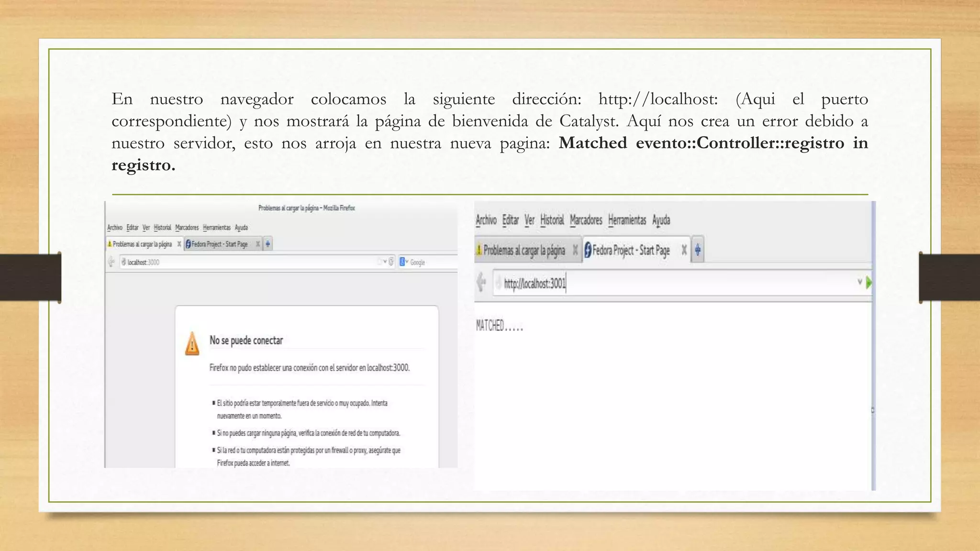
Task: Close 'Problemas al cargar la página' tab in left window
Action: (179, 244)
